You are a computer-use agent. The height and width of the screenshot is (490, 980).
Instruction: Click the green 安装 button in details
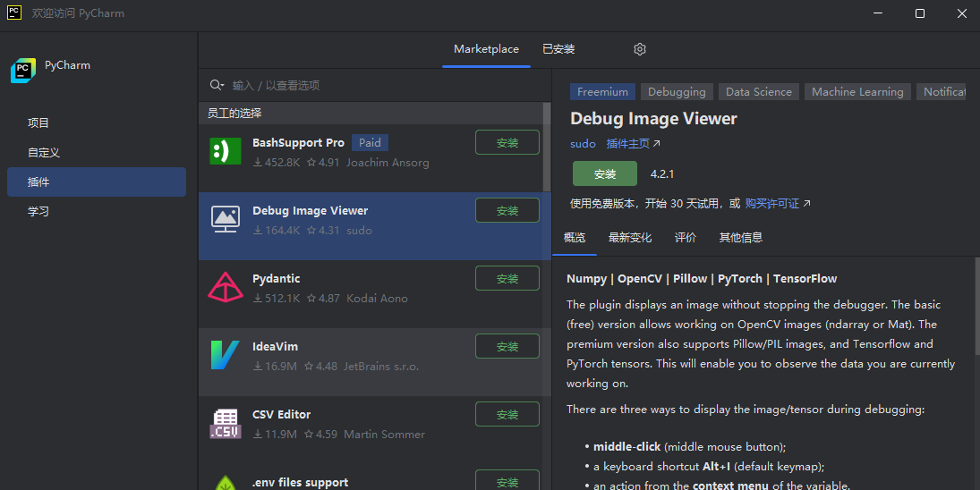point(604,173)
